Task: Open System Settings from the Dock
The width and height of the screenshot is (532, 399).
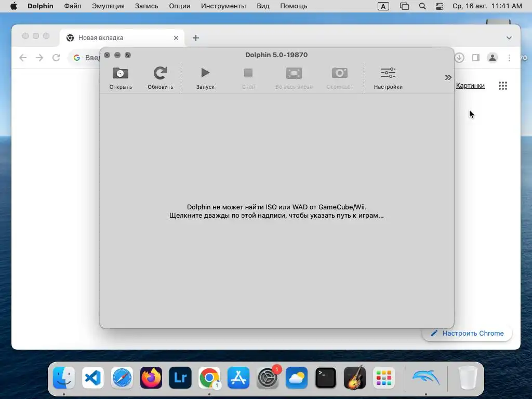Action: coord(268,378)
